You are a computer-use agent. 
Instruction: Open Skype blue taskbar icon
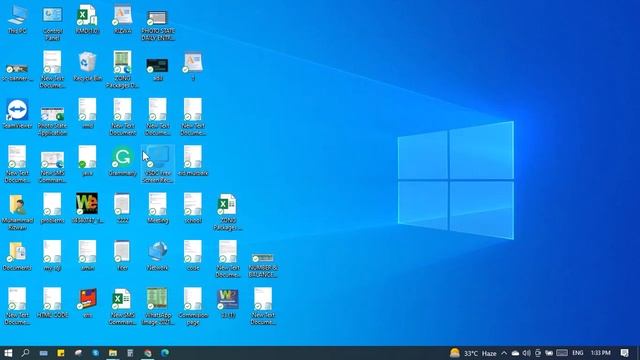96,353
